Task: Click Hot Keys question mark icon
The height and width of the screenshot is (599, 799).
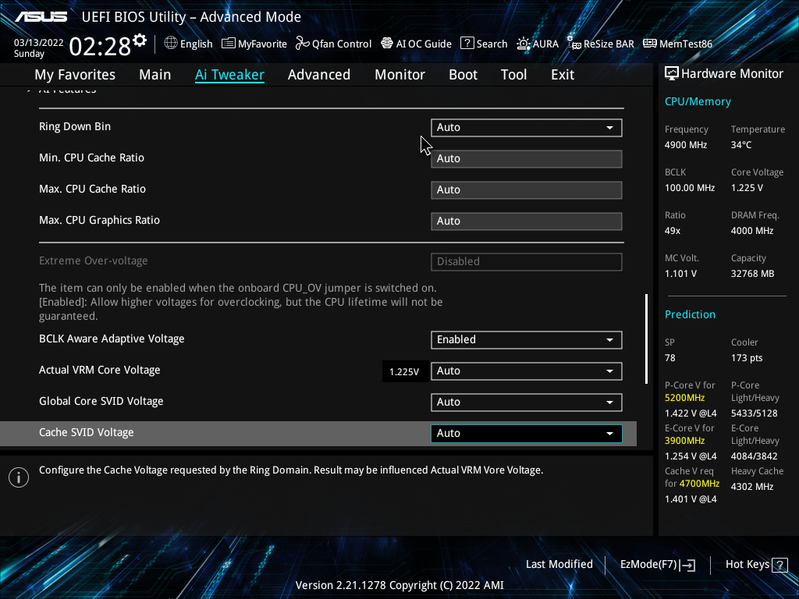Action: coord(780,564)
